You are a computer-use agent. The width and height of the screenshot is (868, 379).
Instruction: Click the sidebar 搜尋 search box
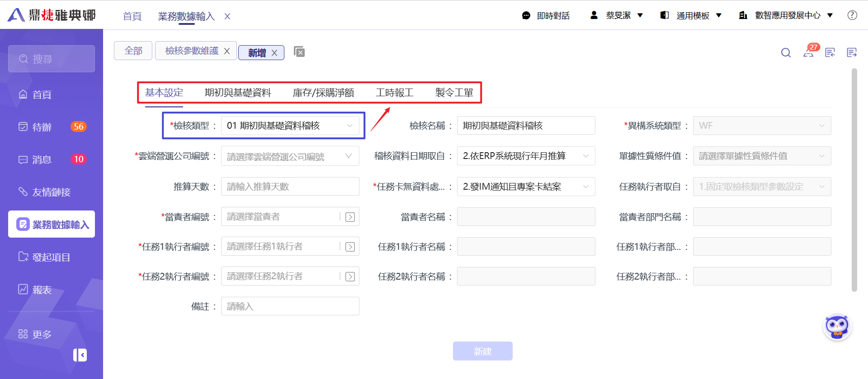[x=52, y=59]
